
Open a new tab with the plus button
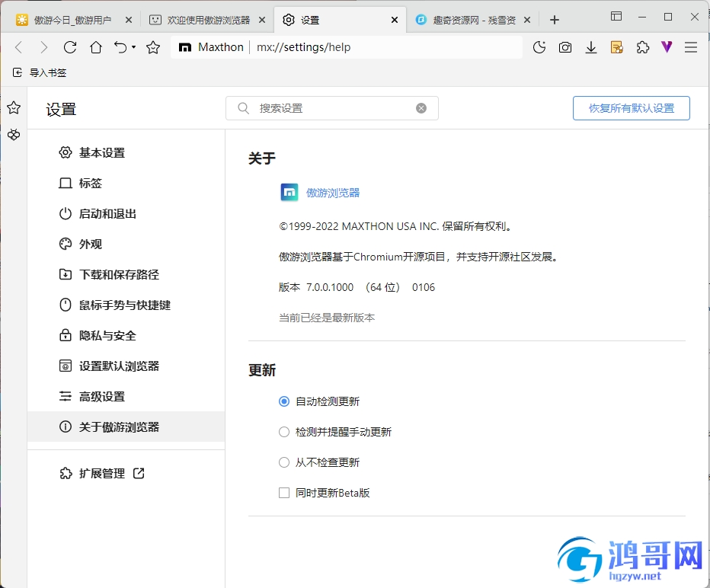click(555, 20)
